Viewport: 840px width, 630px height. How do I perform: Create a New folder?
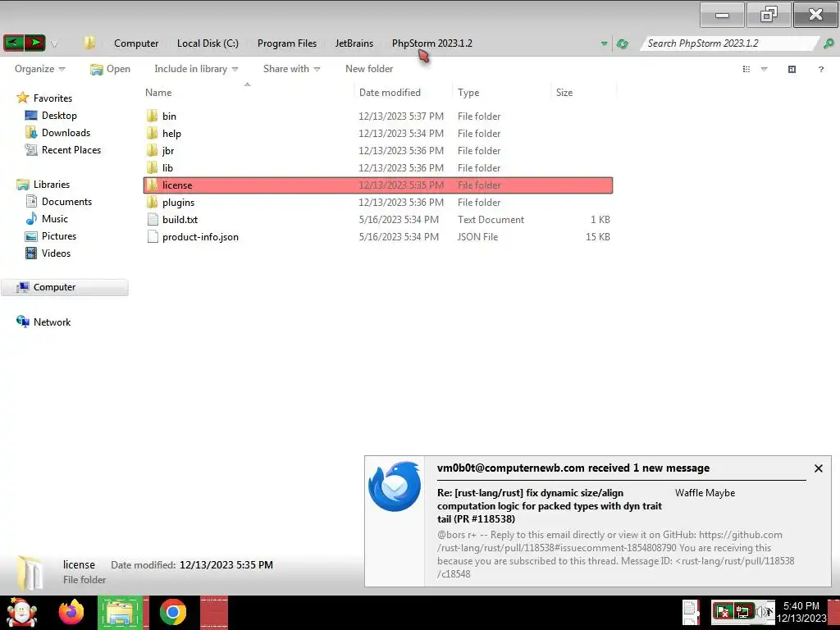[x=369, y=69]
